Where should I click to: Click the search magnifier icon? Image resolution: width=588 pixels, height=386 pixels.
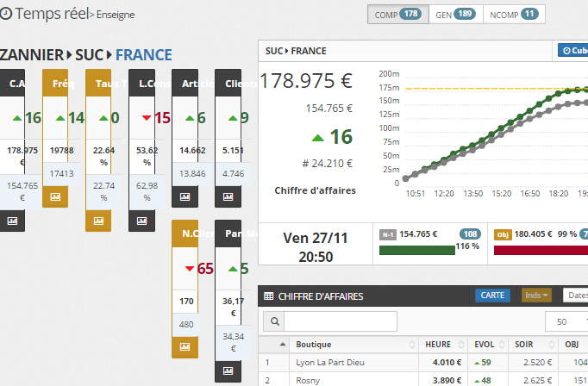click(275, 321)
